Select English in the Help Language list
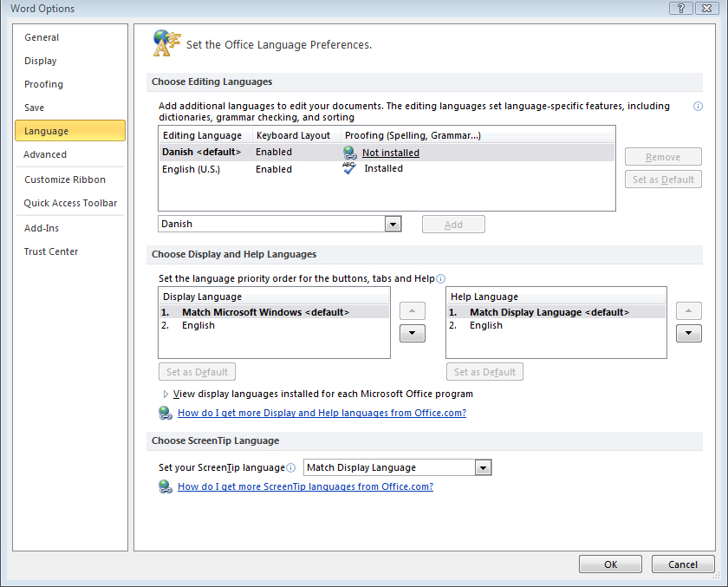 (485, 325)
